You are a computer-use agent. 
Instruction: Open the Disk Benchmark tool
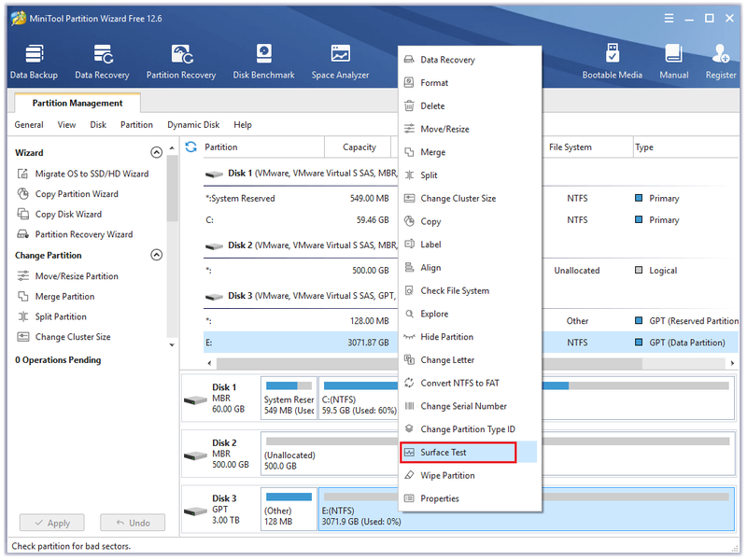[263, 62]
